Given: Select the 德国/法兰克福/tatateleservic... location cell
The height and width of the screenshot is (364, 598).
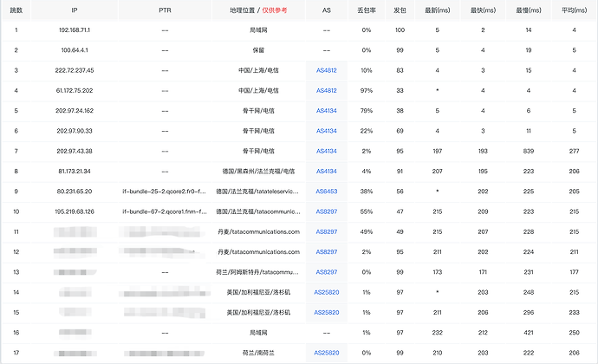Looking at the screenshot, I should coord(257,192).
